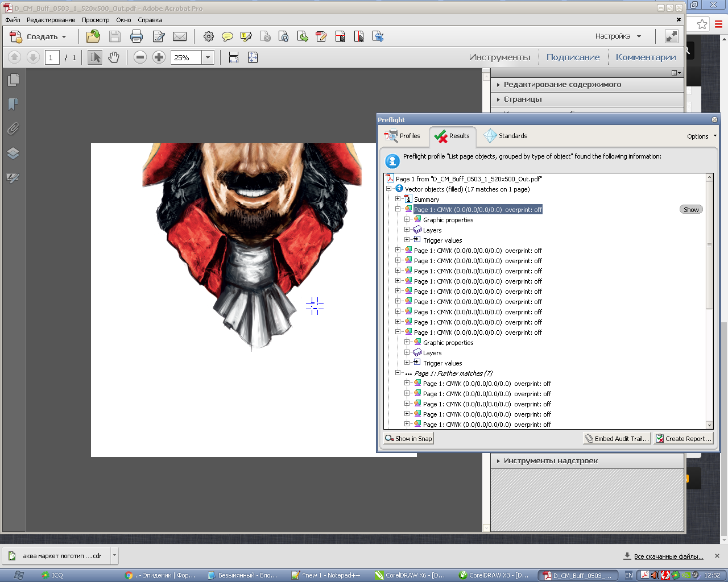Screen dimensions: 728x582
Task: Switch to the Profiles tab
Action: point(403,136)
